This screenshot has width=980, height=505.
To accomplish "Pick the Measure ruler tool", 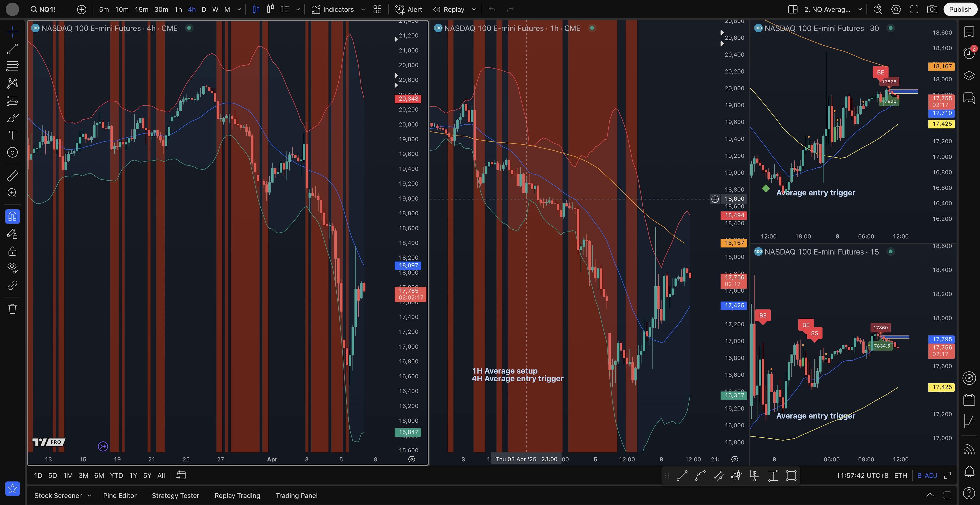I will tap(12, 176).
